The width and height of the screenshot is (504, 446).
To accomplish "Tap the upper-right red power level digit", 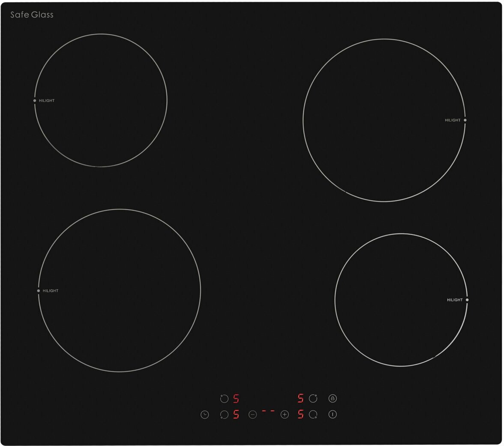I will pyautogui.click(x=300, y=398).
